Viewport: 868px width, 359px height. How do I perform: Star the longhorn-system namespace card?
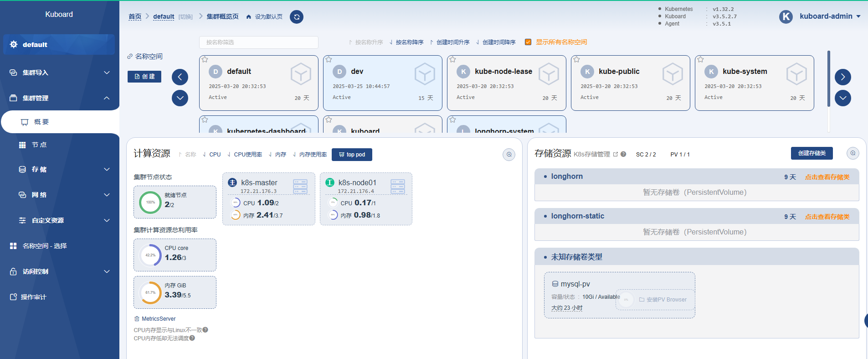[x=453, y=120]
